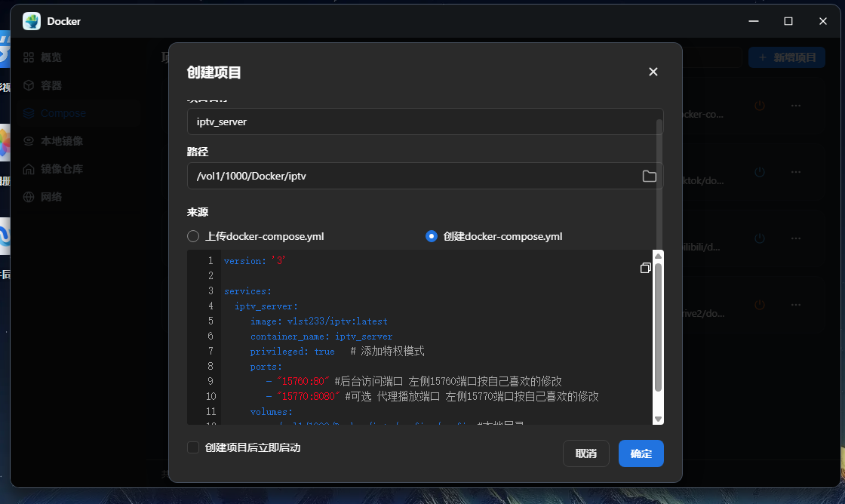Click the "15760:80" port mapping text

click(303, 382)
